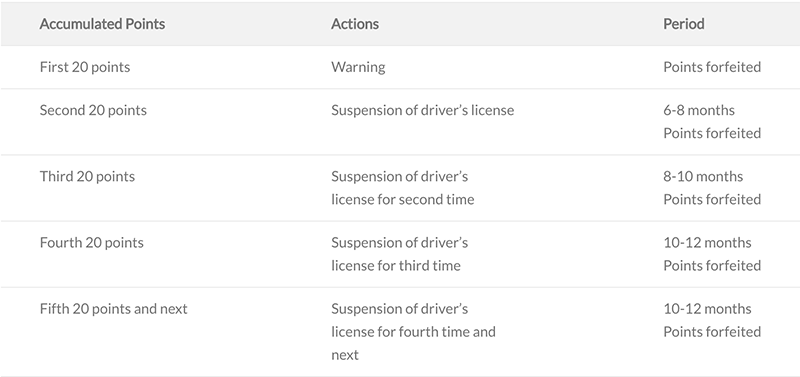Click Points forfeited under 6-8 months
Image resolution: width=800 pixels, height=377 pixels.
tap(712, 133)
